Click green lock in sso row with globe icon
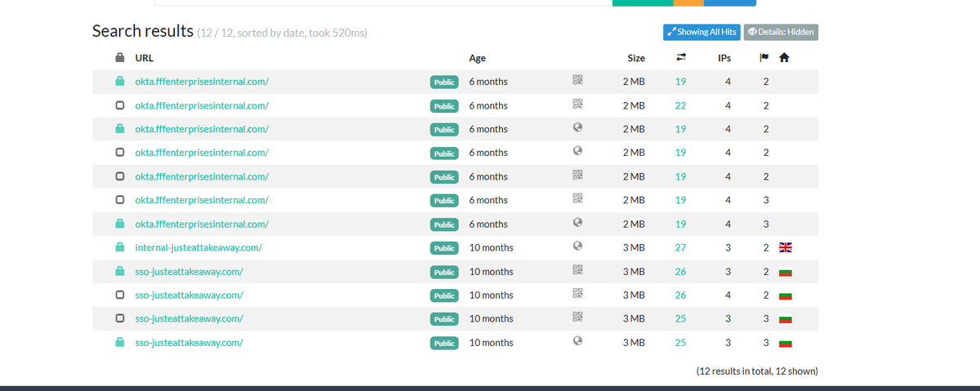This screenshot has width=980, height=391. tap(119, 341)
